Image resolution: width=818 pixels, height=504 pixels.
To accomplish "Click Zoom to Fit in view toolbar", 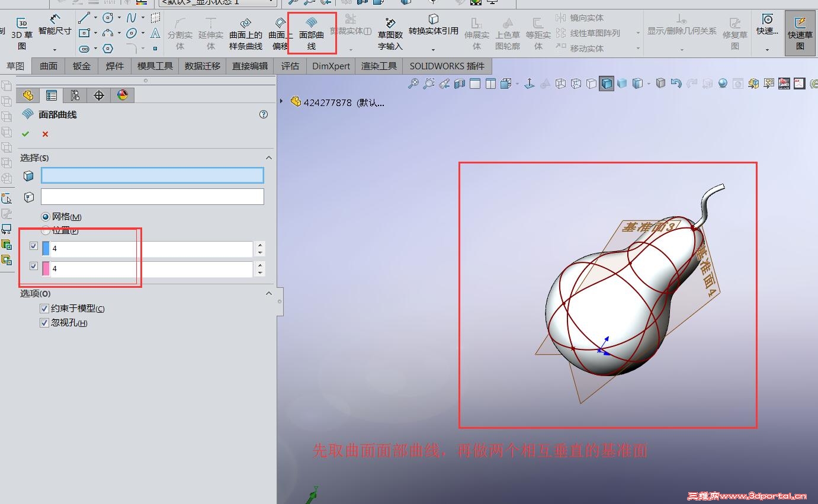I will click(x=413, y=84).
